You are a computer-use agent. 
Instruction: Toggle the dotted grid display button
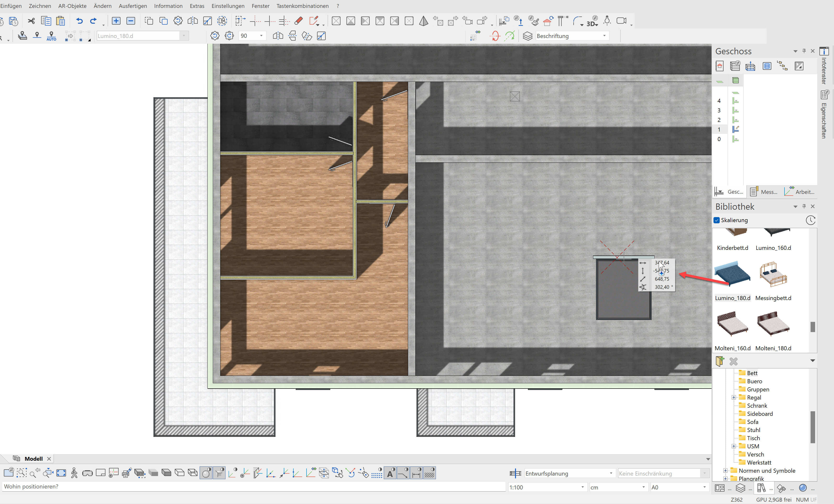click(x=377, y=473)
